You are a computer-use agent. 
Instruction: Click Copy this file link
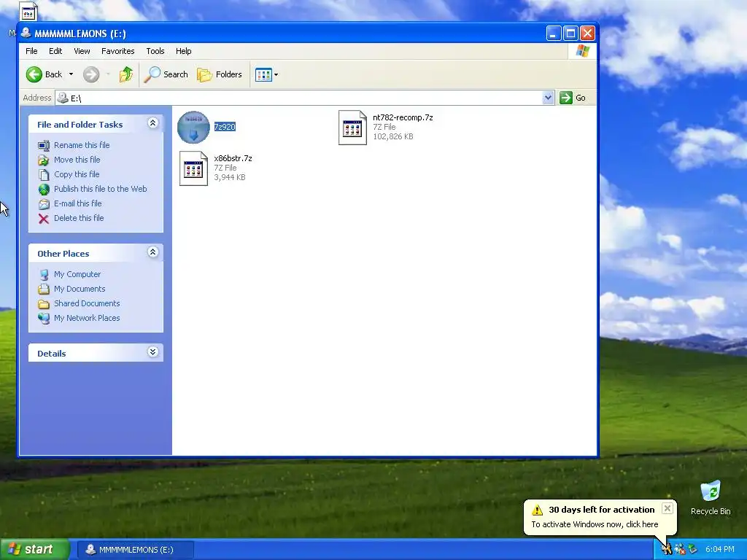(x=77, y=174)
